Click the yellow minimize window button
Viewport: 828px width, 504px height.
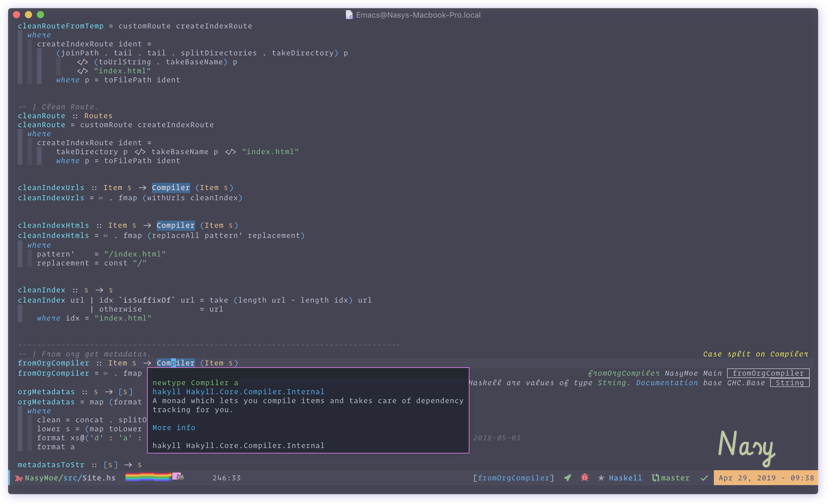[x=28, y=15]
